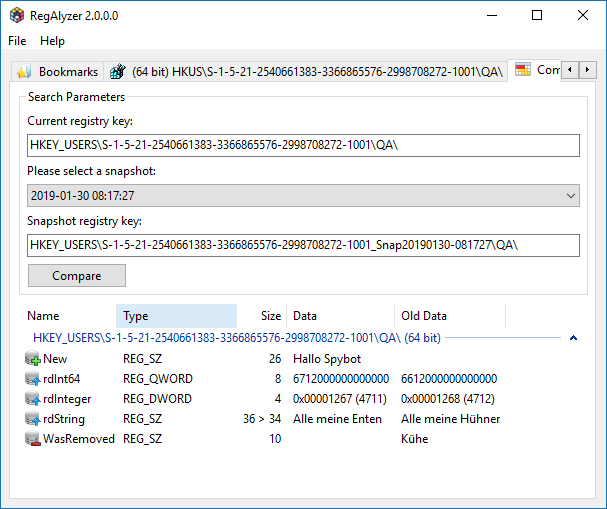
Task: Focus the Snapshot registry key field
Action: [x=303, y=245]
